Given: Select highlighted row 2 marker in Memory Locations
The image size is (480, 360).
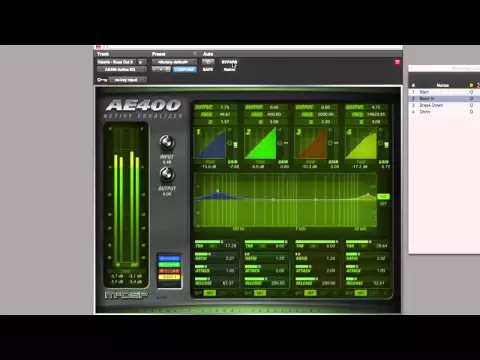Looking at the screenshot, I should tap(444, 98).
